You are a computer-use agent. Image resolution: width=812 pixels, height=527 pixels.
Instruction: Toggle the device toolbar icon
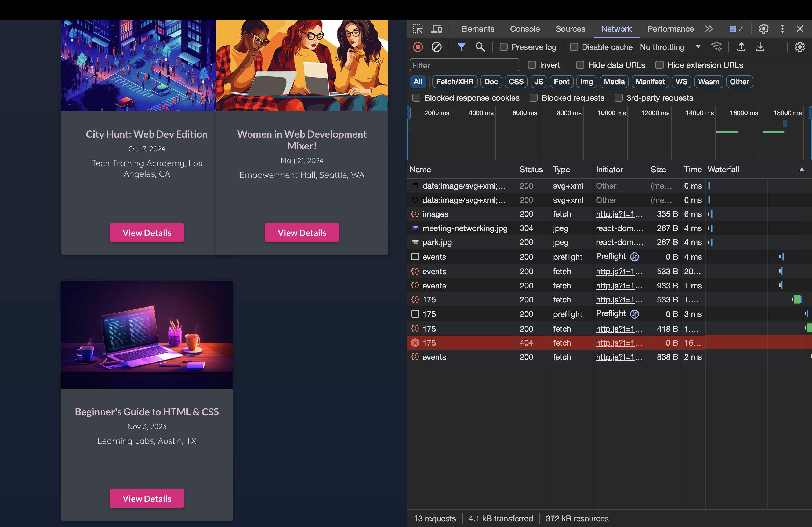click(x=437, y=29)
